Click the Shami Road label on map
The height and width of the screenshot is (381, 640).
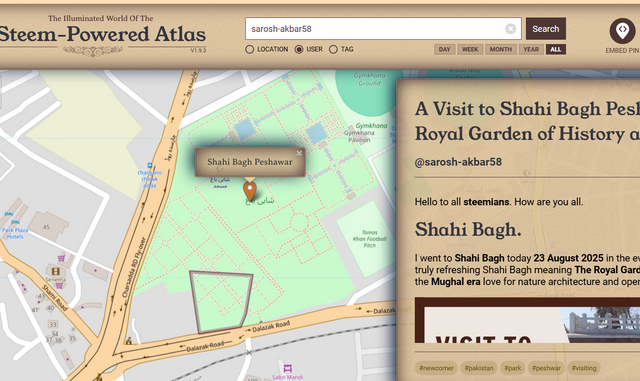click(x=55, y=298)
